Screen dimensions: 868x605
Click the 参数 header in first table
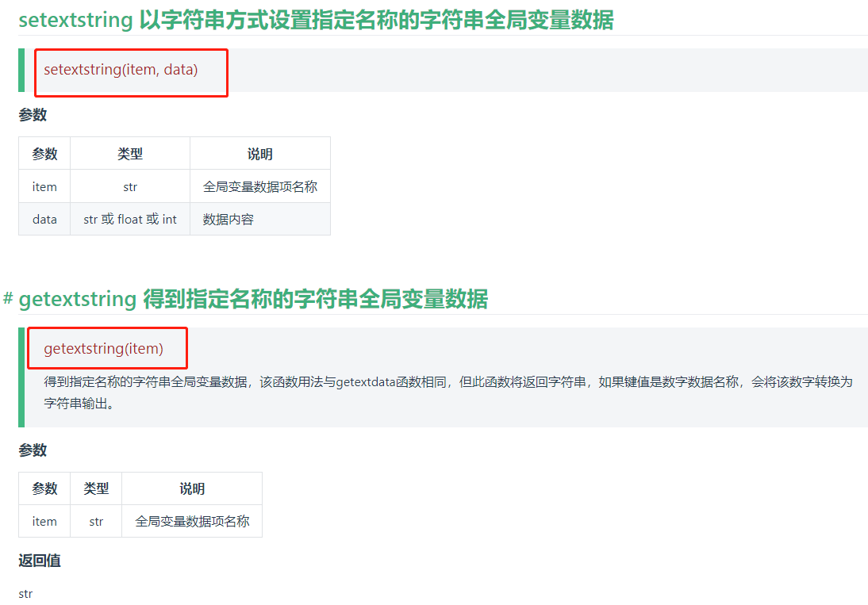(x=44, y=154)
